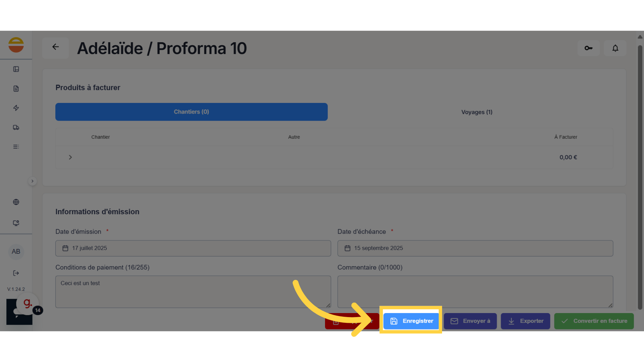
Task: Click the vertical page scrollbar
Action: (640, 178)
